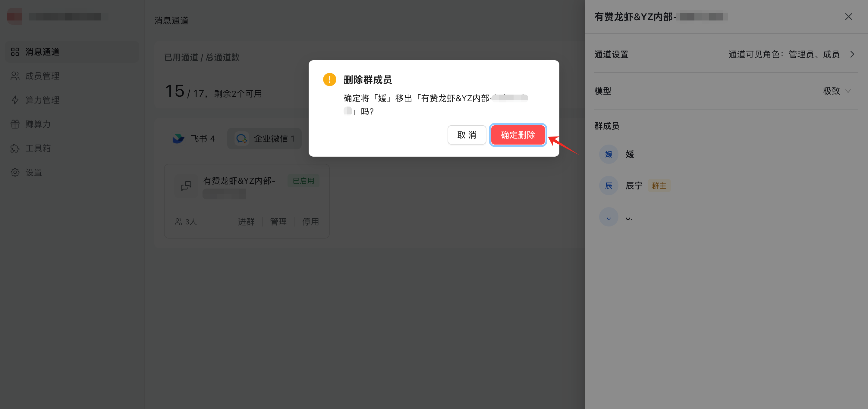Switch to the 飞书 4 tab
The image size is (868, 409).
point(194,138)
